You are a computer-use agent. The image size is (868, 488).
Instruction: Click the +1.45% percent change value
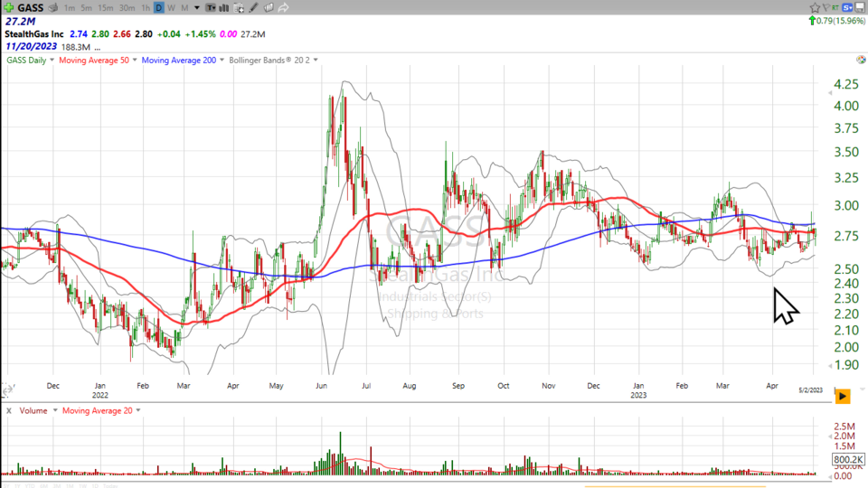(x=200, y=33)
